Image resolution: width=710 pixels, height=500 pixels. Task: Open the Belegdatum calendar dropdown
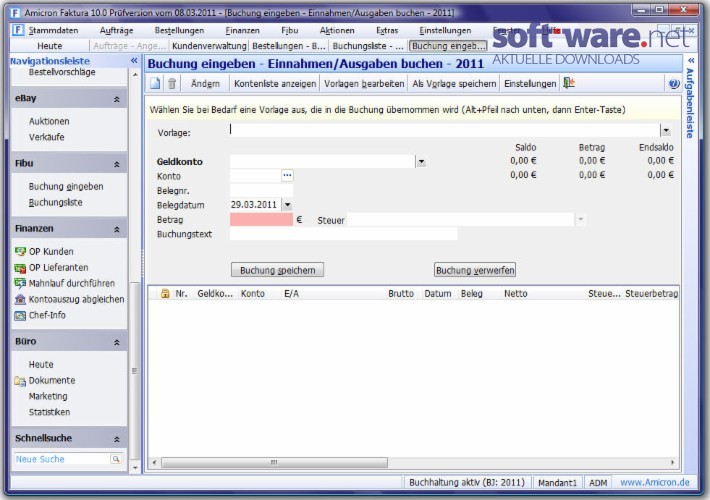click(x=288, y=205)
